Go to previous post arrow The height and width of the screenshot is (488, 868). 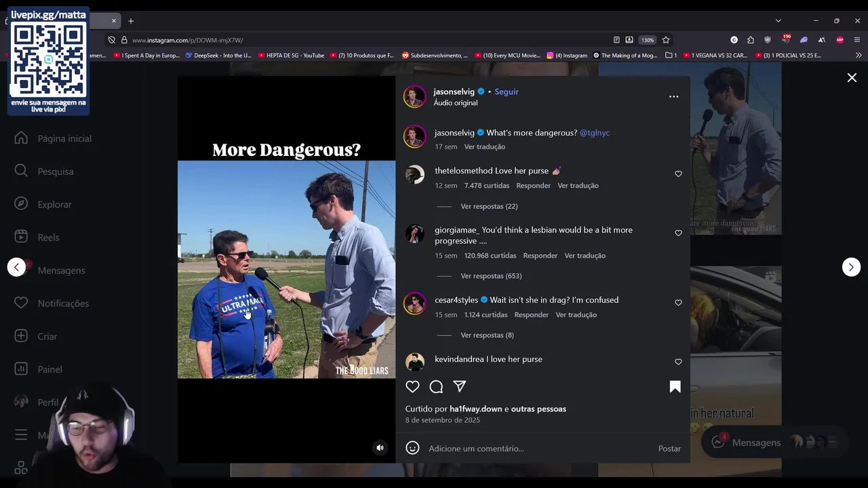click(17, 267)
